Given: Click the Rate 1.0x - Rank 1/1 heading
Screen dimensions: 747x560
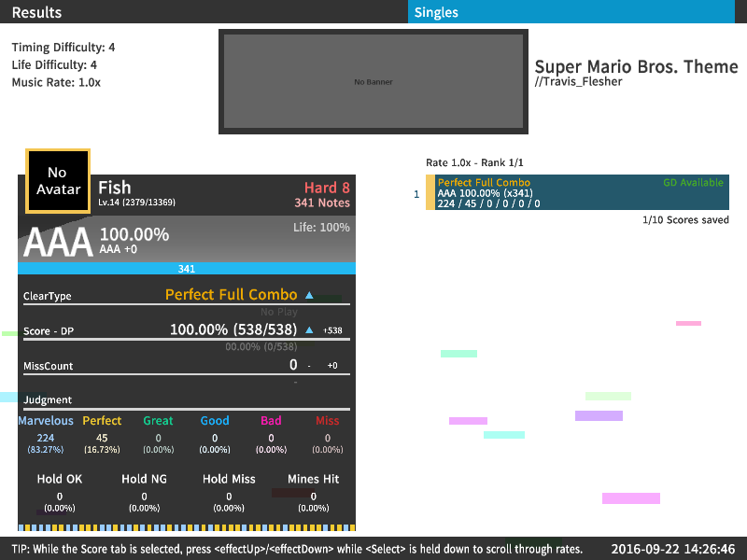Looking at the screenshot, I should pyautogui.click(x=474, y=162).
